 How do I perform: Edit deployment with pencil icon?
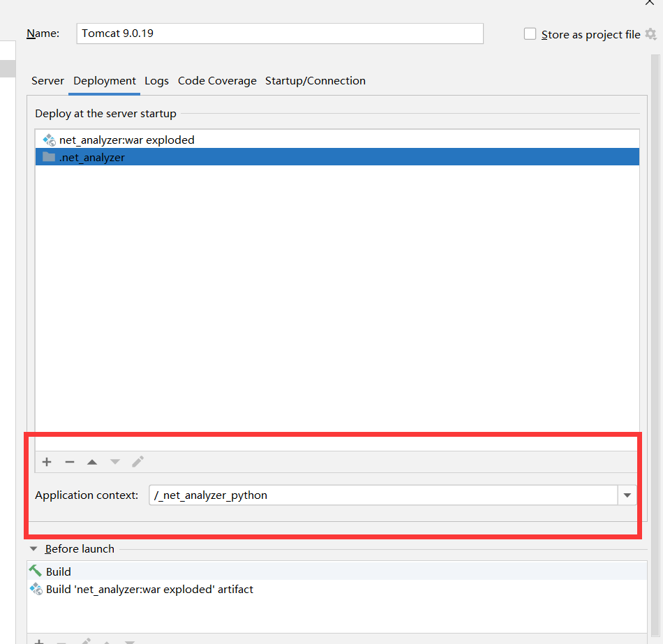tap(138, 462)
